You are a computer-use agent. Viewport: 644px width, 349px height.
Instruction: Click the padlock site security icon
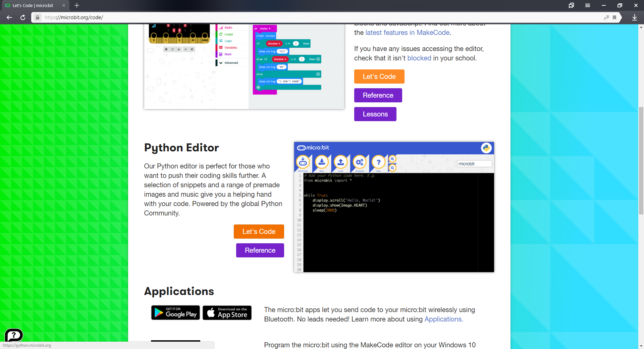pos(38,17)
